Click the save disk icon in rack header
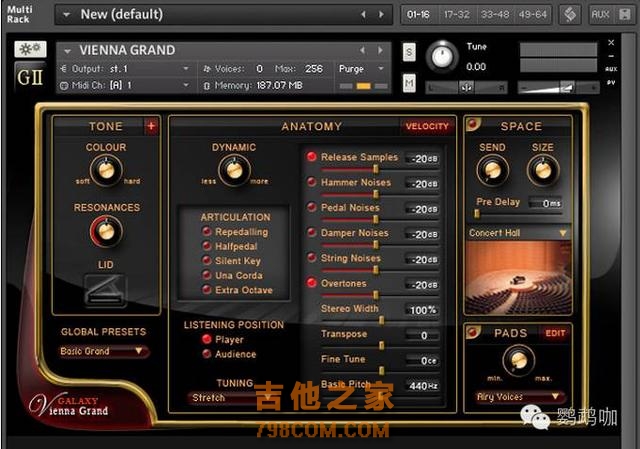Image resolution: width=640 pixels, height=449 pixels. 625,15
